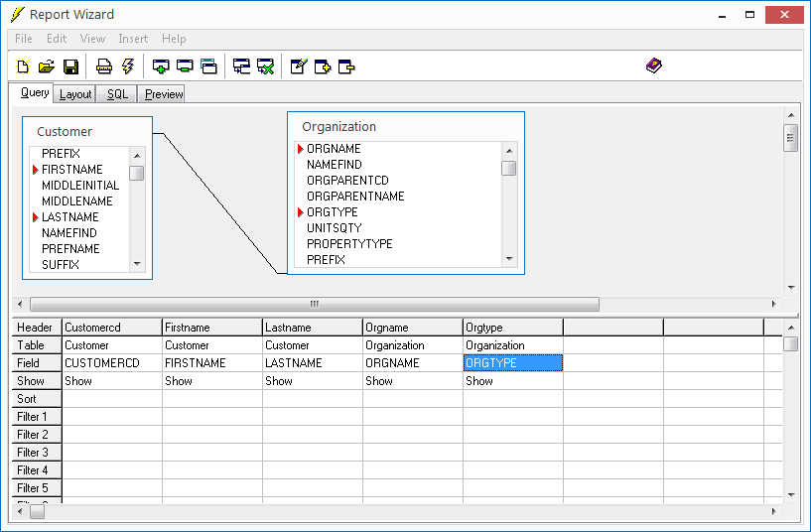Click the add column icon with yellow plus
This screenshot has width=811, height=532.
pos(323,66)
